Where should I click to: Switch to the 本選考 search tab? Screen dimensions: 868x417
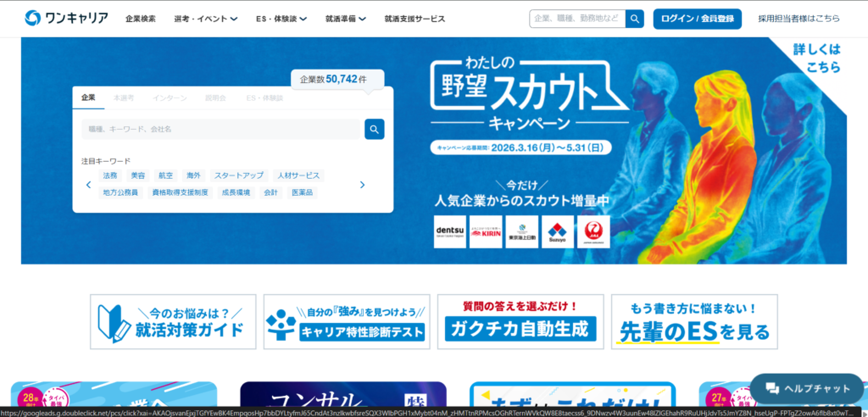(124, 98)
